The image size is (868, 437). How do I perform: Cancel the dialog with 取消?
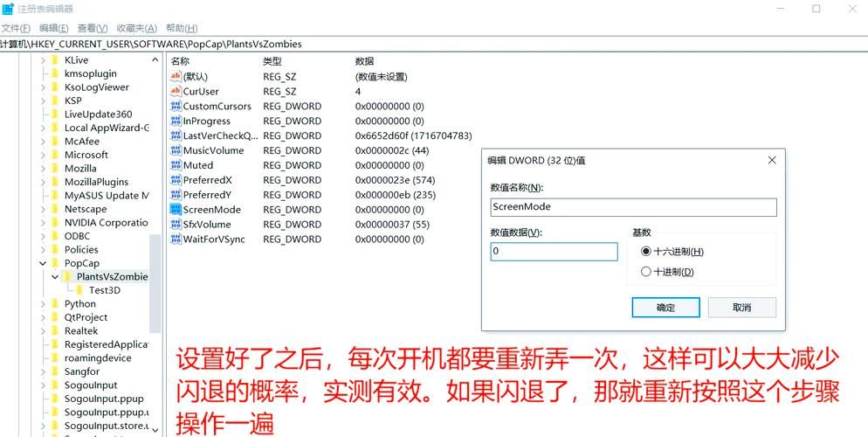pos(741,308)
